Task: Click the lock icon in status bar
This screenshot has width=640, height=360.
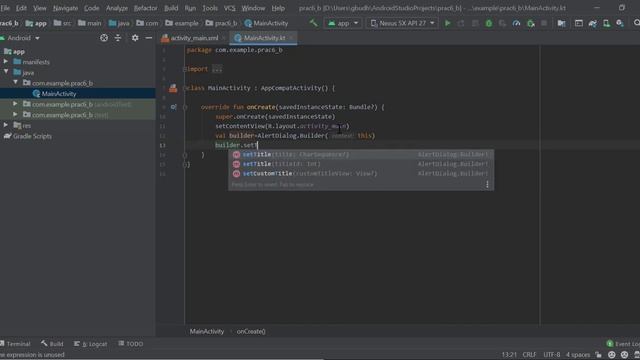Action: pos(598,355)
